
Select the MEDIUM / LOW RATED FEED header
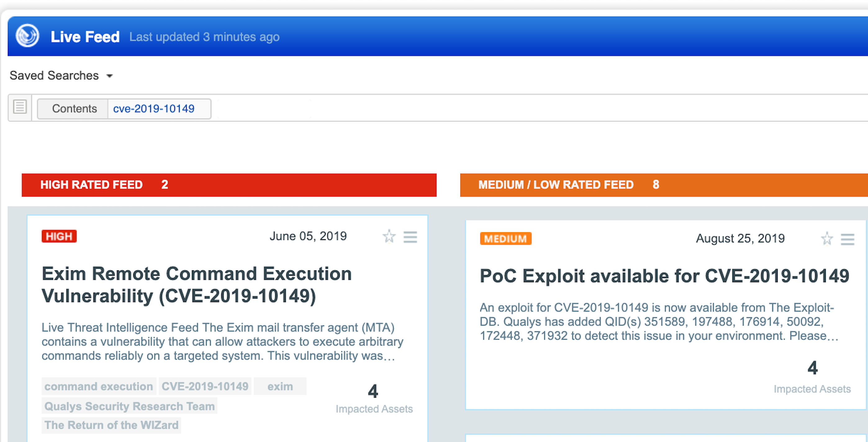point(664,185)
